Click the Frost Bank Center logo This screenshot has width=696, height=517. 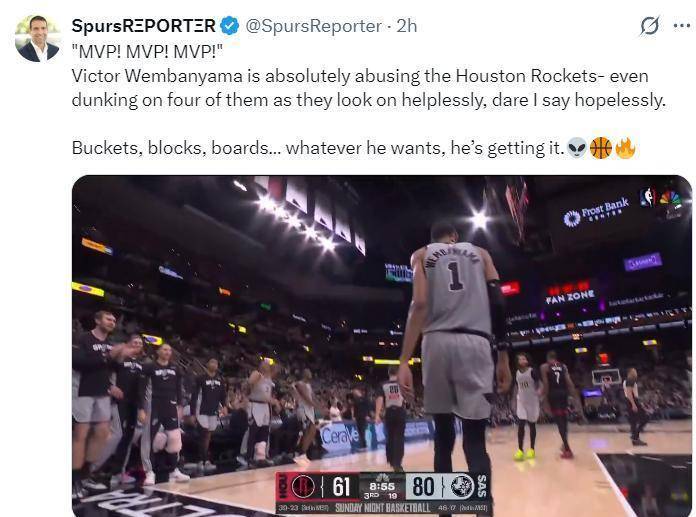(x=596, y=212)
